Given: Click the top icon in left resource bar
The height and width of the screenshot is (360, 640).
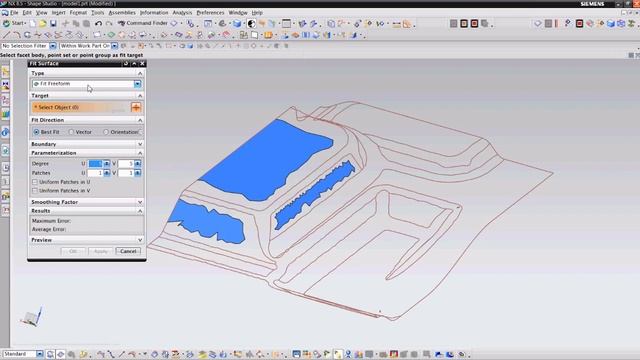Looking at the screenshot, I should [x=5, y=72].
